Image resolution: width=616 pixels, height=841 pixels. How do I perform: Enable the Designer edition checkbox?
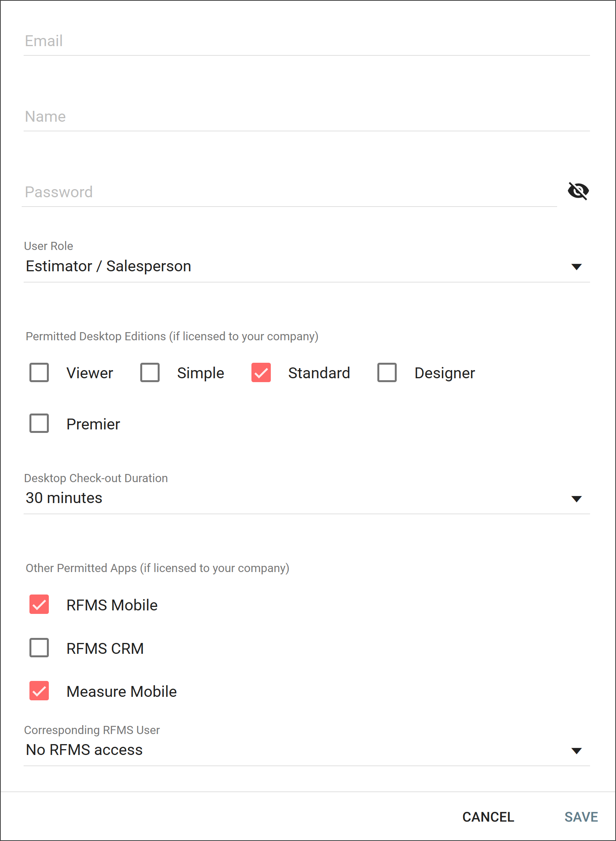[x=387, y=373]
